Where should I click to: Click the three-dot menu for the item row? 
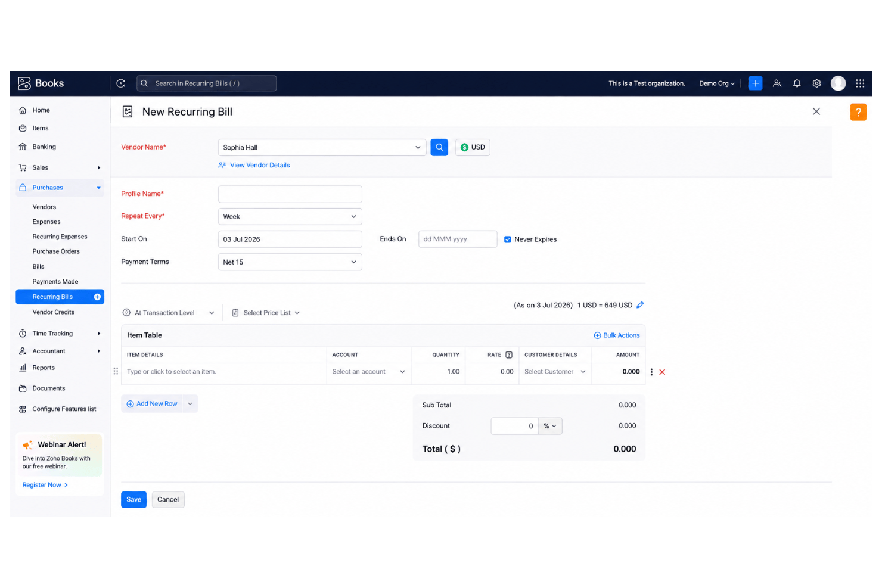tap(651, 372)
